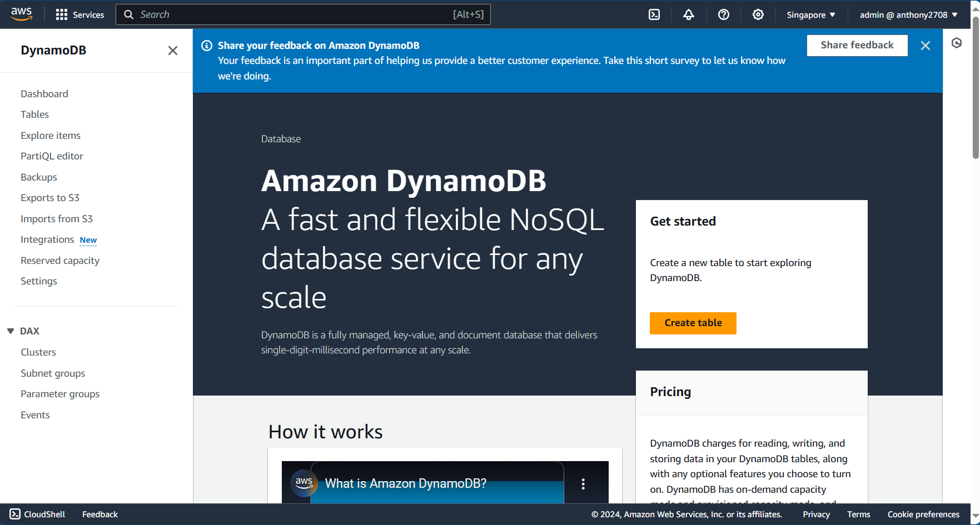
Task: Open Feedback in the footer
Action: click(x=100, y=514)
